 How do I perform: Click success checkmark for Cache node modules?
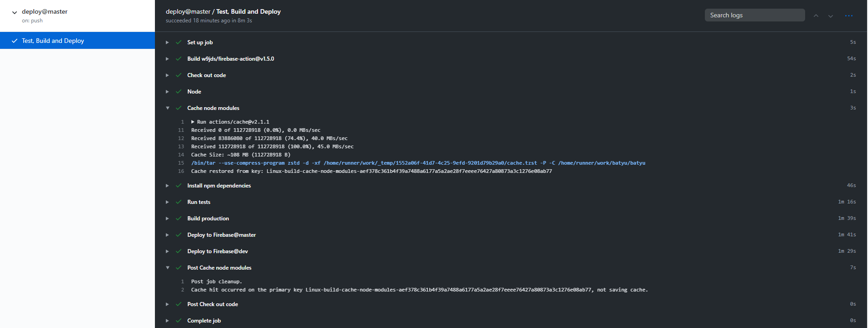[179, 108]
